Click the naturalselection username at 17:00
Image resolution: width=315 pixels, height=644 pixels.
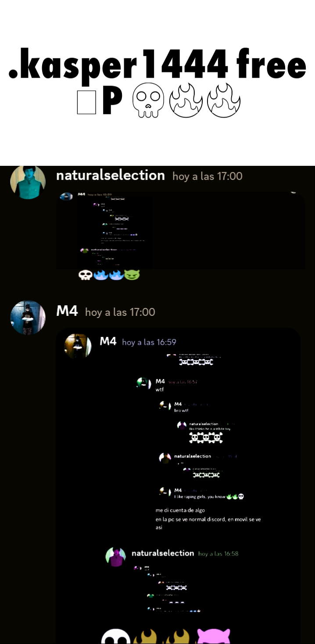111,175
